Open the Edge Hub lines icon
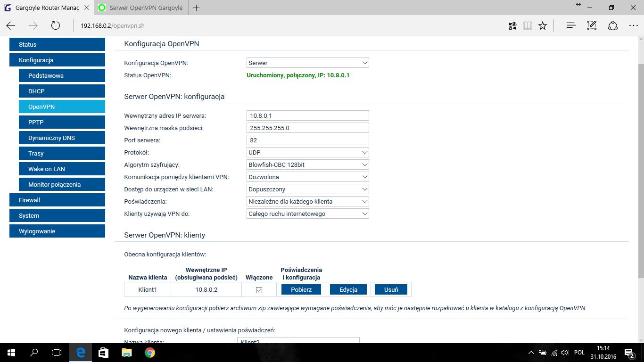 click(x=571, y=25)
